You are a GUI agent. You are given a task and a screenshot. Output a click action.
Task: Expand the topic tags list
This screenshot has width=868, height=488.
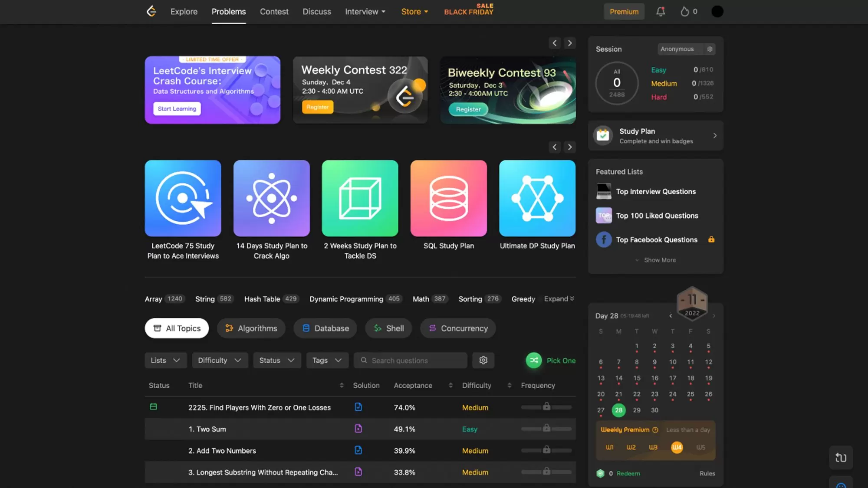559,299
